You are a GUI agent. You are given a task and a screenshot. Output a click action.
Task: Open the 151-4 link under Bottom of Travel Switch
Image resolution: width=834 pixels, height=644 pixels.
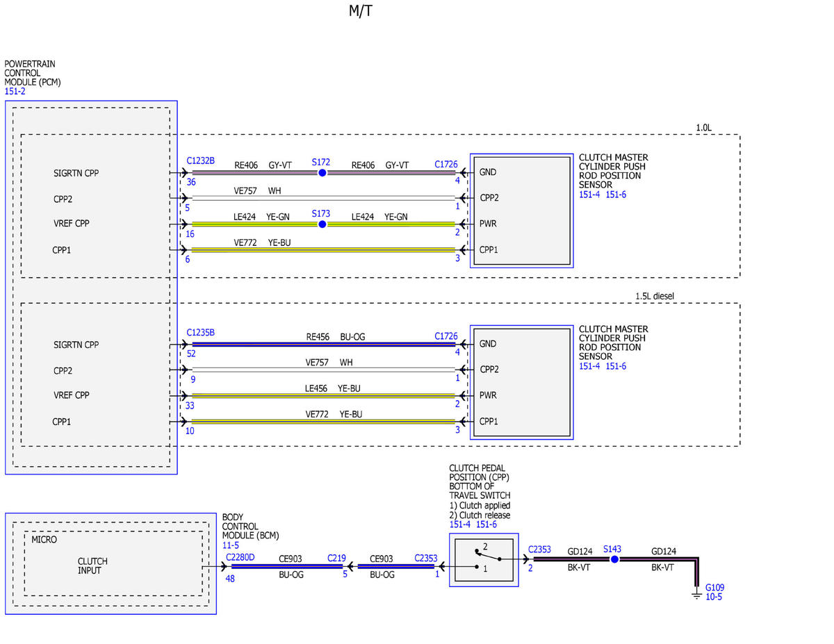pos(460,525)
